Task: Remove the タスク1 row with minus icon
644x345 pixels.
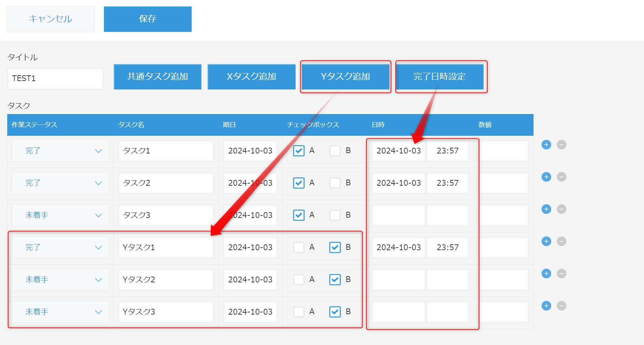Action: (x=561, y=145)
